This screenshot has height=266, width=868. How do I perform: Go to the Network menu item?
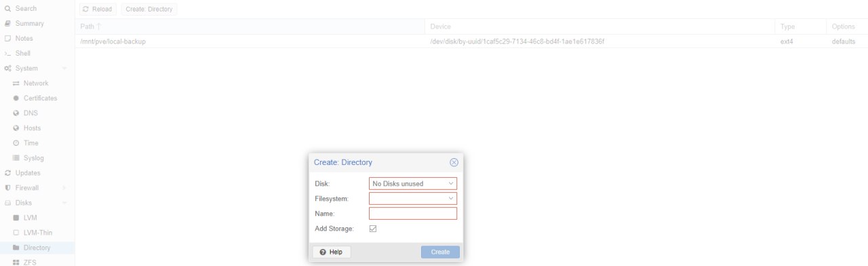[x=37, y=83]
